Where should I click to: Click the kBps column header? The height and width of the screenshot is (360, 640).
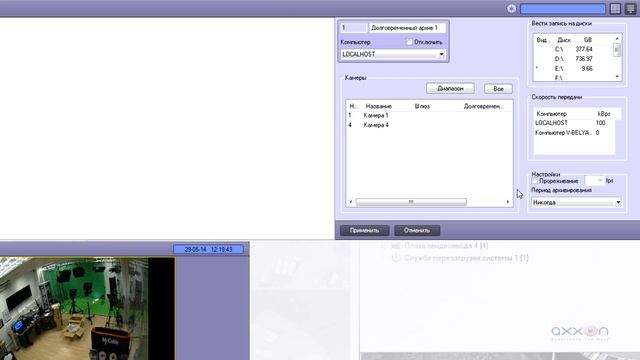[x=604, y=114]
